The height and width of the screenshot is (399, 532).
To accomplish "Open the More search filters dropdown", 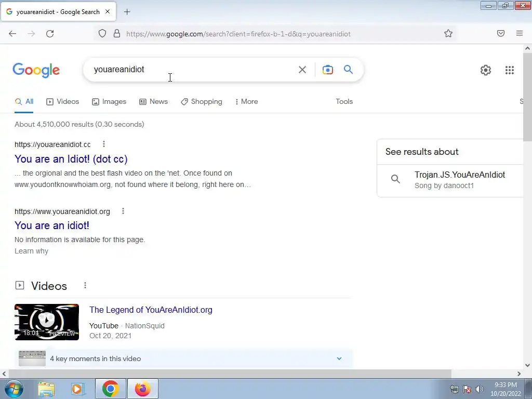I will 246,101.
